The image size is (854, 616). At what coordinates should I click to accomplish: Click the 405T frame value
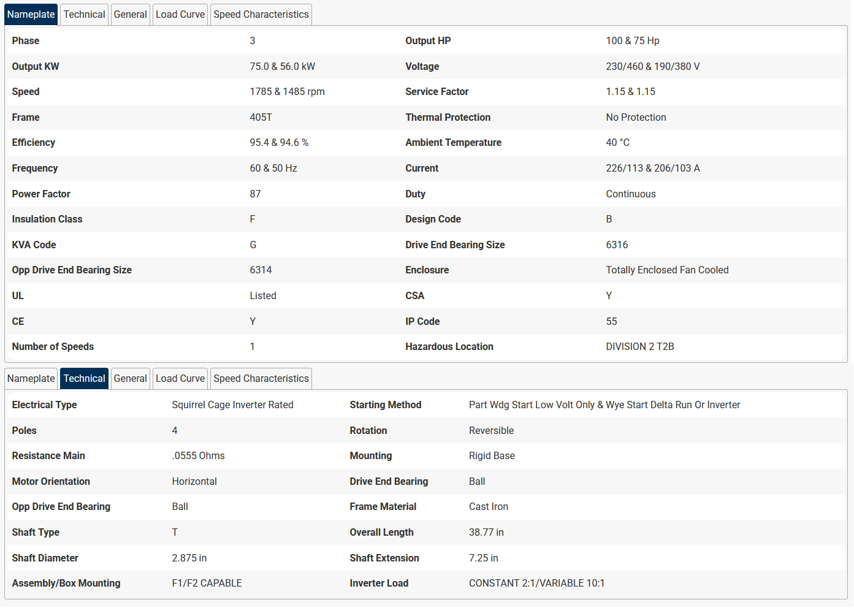click(261, 117)
